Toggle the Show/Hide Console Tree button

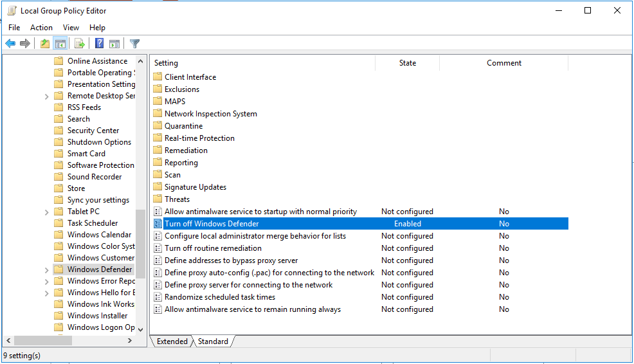click(60, 44)
